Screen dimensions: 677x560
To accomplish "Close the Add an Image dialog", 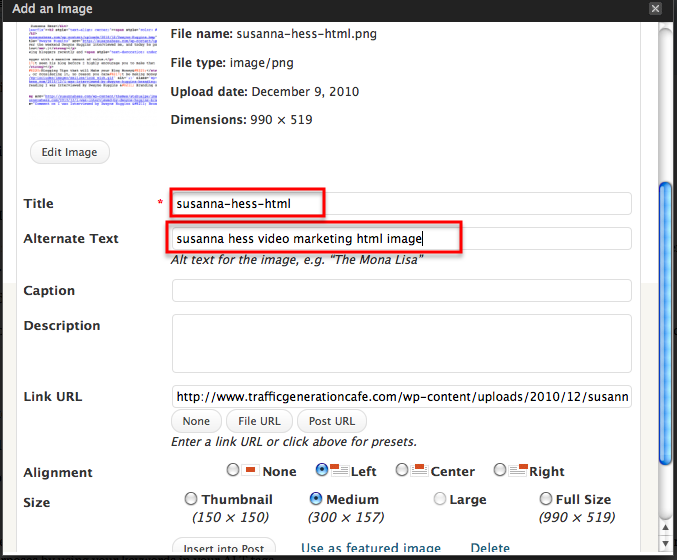I will (655, 8).
